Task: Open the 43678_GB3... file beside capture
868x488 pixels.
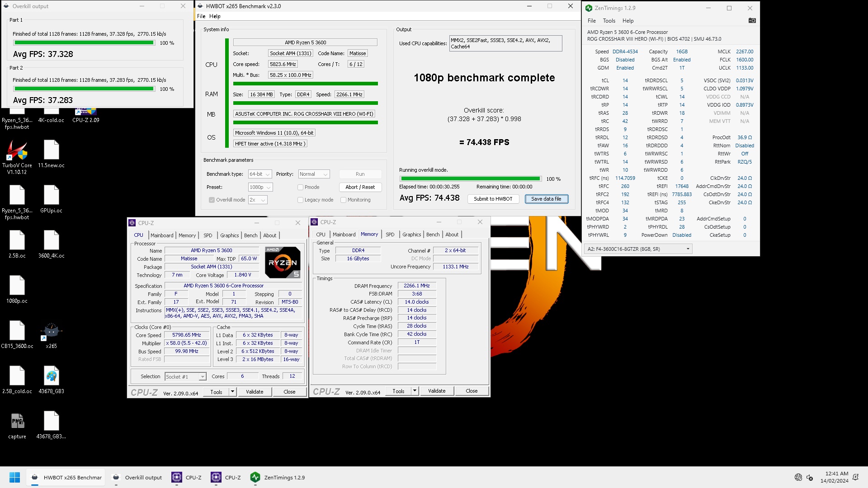Action: coord(51,425)
